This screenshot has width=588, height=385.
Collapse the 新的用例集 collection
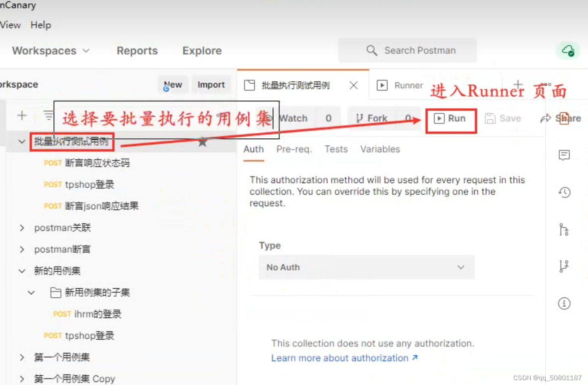click(22, 271)
